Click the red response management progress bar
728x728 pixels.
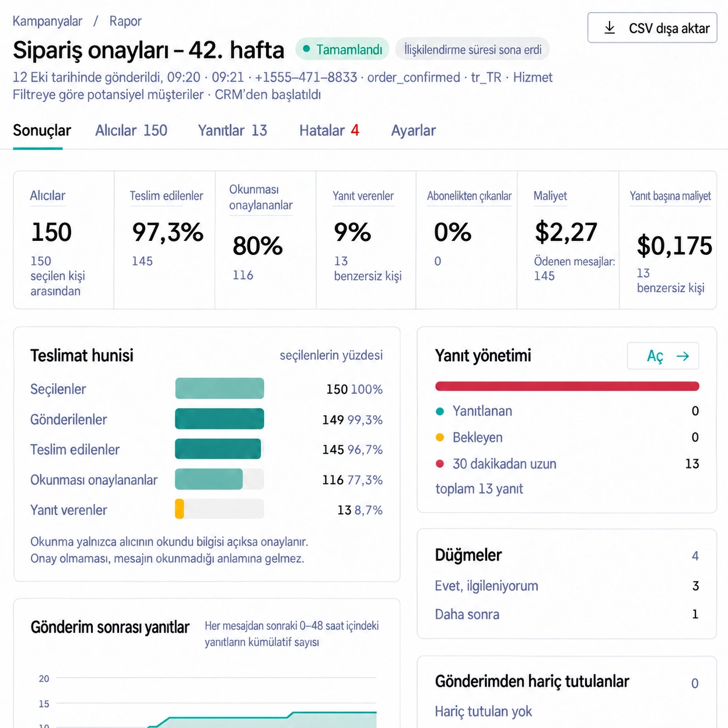[x=567, y=386]
